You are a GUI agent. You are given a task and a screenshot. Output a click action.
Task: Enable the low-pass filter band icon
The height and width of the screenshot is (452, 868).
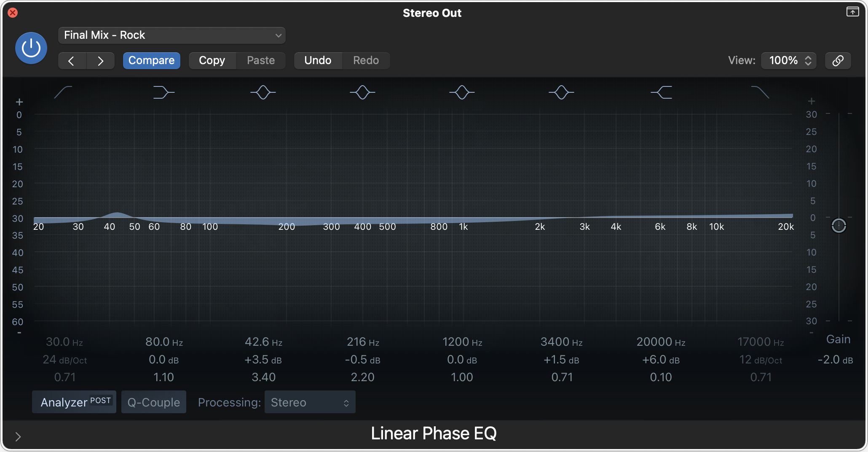760,92
